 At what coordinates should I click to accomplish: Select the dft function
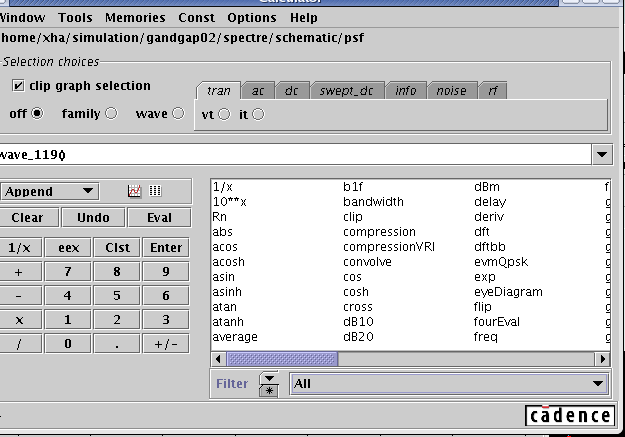click(482, 232)
